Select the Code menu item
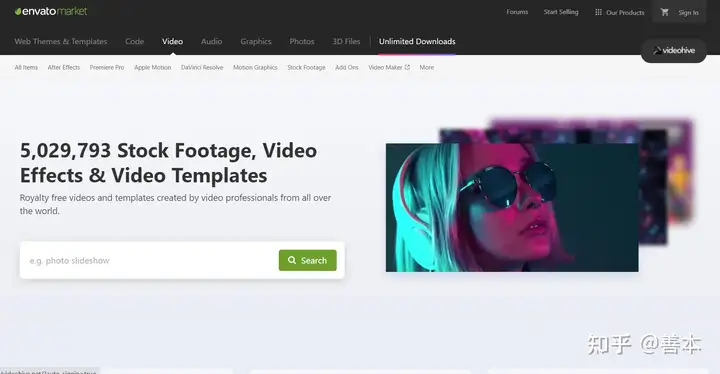 (135, 41)
